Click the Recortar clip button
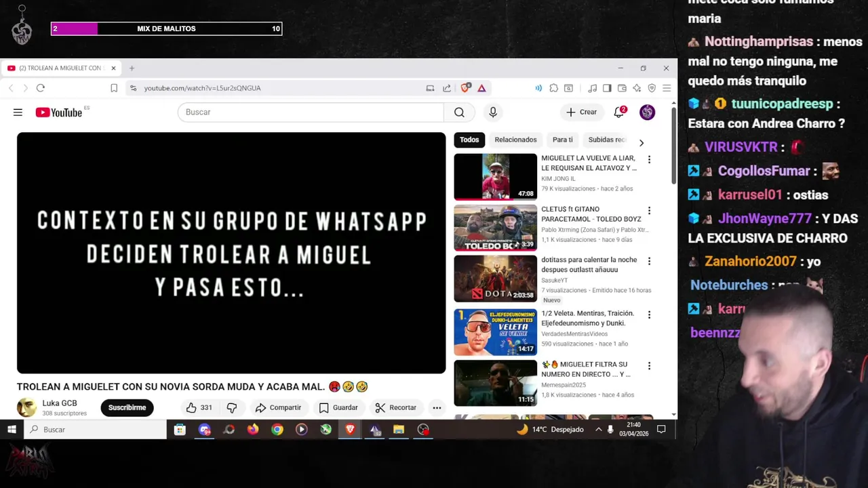Image resolution: width=868 pixels, height=488 pixels. pyautogui.click(x=395, y=407)
